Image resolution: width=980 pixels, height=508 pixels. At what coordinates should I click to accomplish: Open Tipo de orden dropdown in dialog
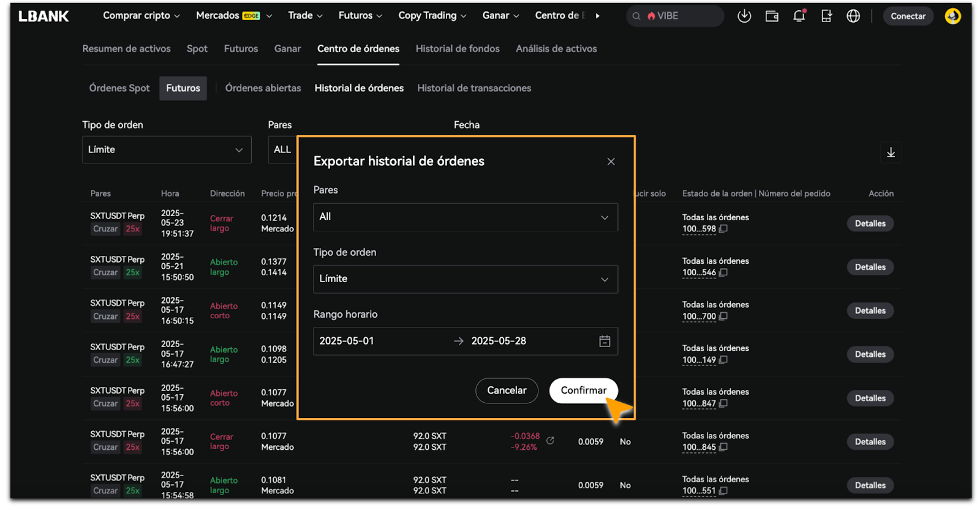pos(466,279)
